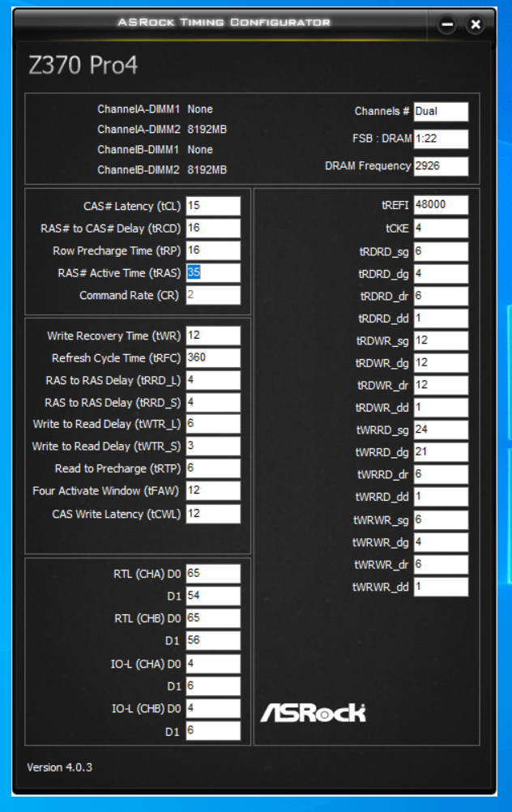Click the Version 4.0.3 text
512x812 pixels.
click(x=59, y=767)
